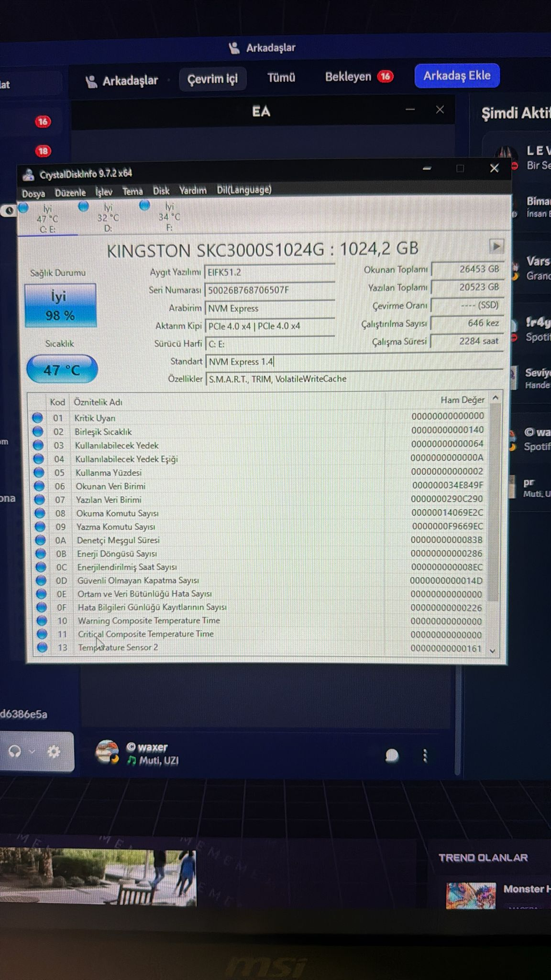The width and height of the screenshot is (551, 980).
Task: Click the status dot for Yazılan Veri Birimi
Action: point(40,500)
